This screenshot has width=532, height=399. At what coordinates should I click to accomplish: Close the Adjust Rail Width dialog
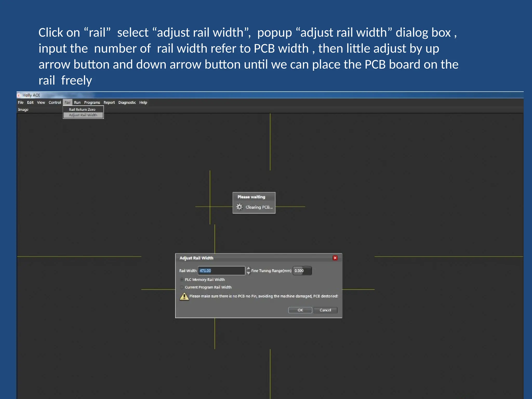pyautogui.click(x=335, y=258)
